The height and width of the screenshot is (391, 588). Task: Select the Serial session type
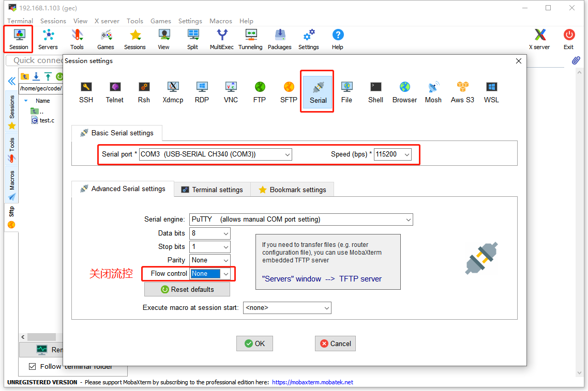[318, 92]
